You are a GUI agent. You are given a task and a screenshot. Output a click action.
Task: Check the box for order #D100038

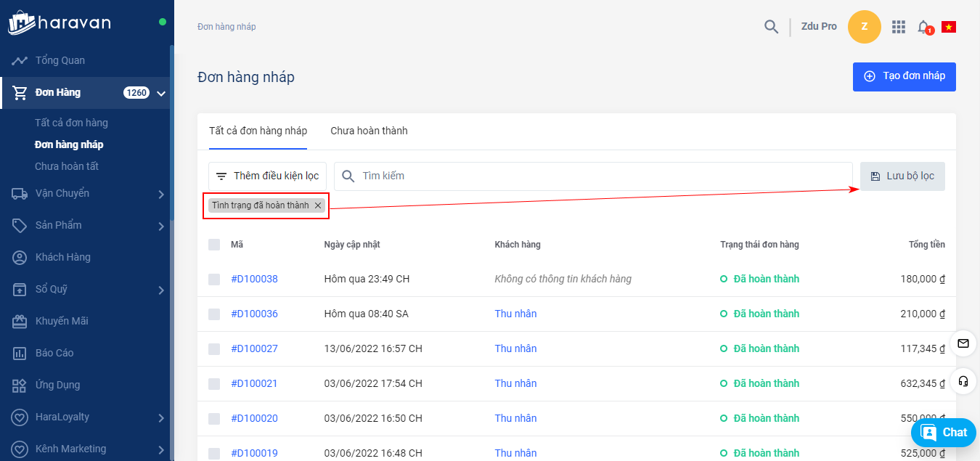coord(214,280)
